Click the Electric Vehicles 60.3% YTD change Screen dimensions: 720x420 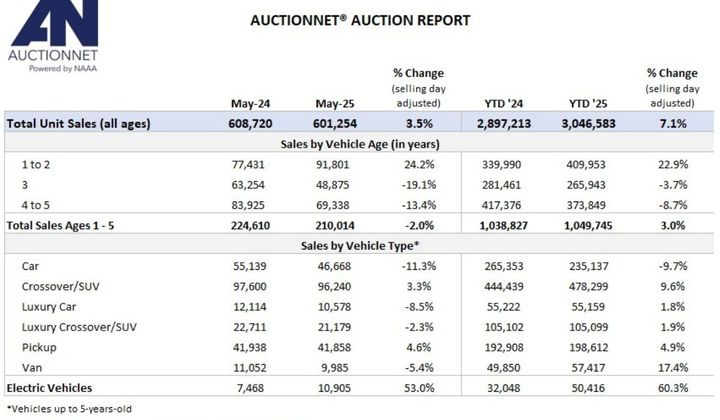pyautogui.click(x=673, y=388)
